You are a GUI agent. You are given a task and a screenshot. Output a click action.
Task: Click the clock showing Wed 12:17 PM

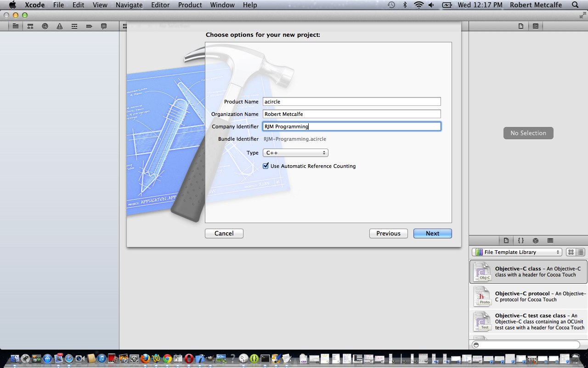click(x=479, y=5)
